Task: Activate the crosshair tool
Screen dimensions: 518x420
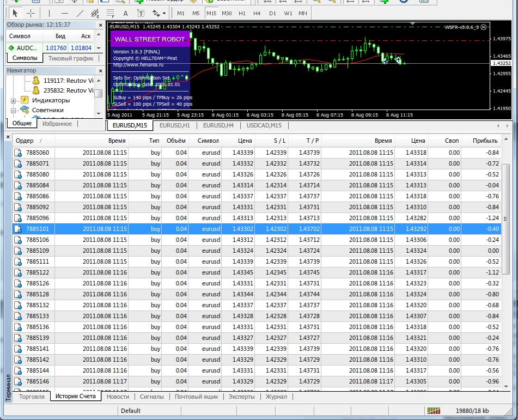Action: (31, 13)
